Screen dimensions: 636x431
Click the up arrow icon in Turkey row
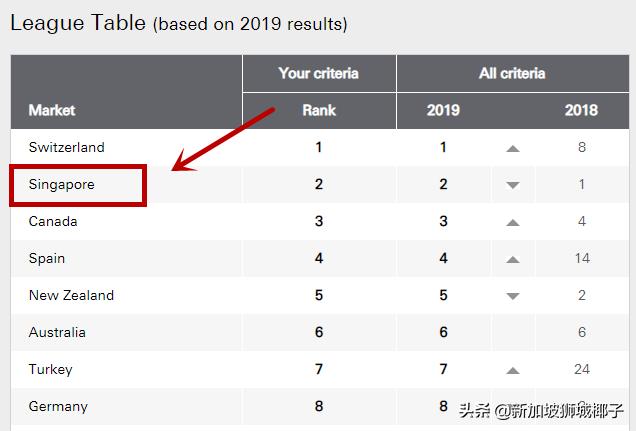tap(513, 370)
